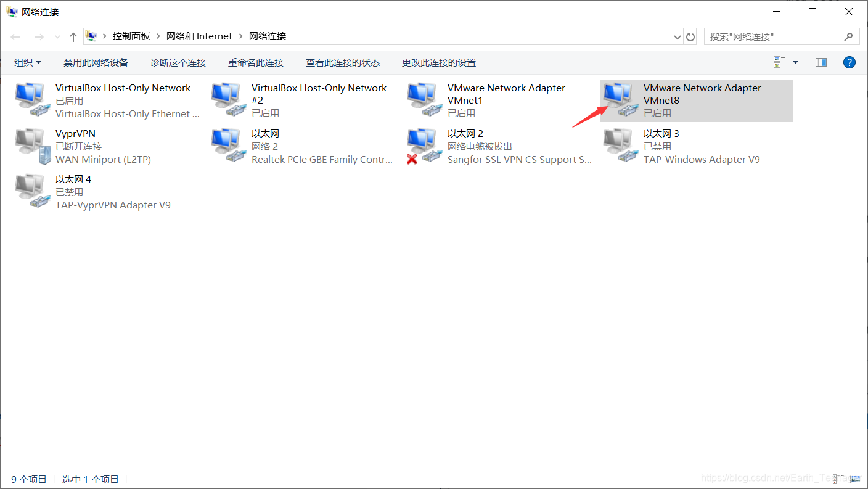This screenshot has height=489, width=868.
Task: Click TAP-Windows Adapter V9 text
Action: (702, 159)
